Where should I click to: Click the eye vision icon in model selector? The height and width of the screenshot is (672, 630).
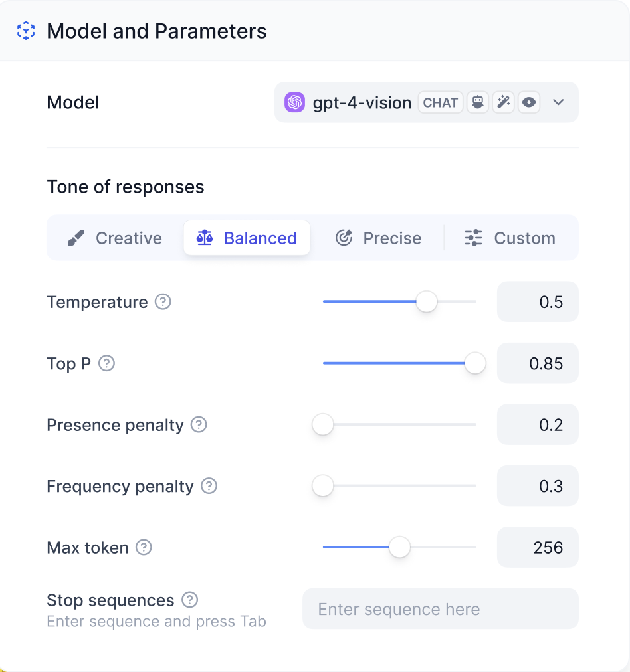(528, 102)
